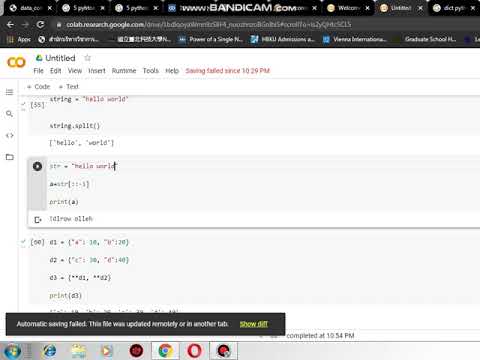Launch Internet Explorer from the taskbar

click(x=50, y=351)
